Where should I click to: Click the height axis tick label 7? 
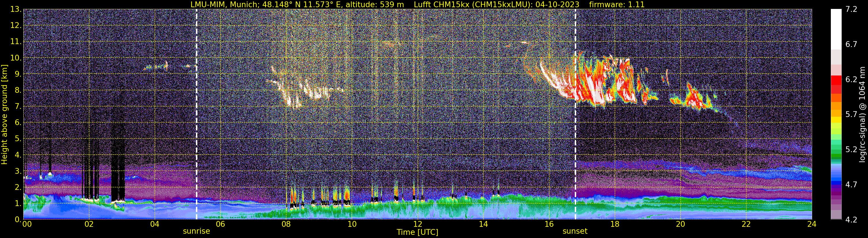[x=18, y=107]
